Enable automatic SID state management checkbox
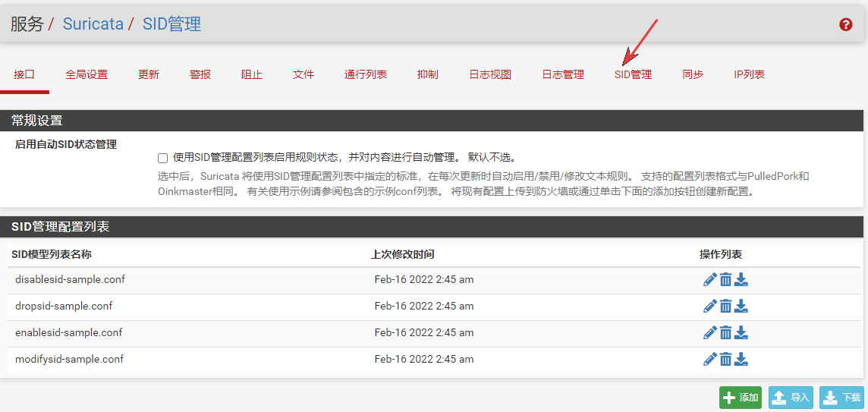868x412 pixels. (x=162, y=158)
